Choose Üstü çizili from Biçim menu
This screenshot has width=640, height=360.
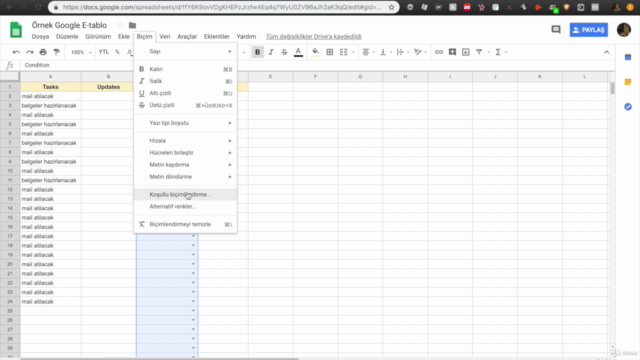(185, 105)
